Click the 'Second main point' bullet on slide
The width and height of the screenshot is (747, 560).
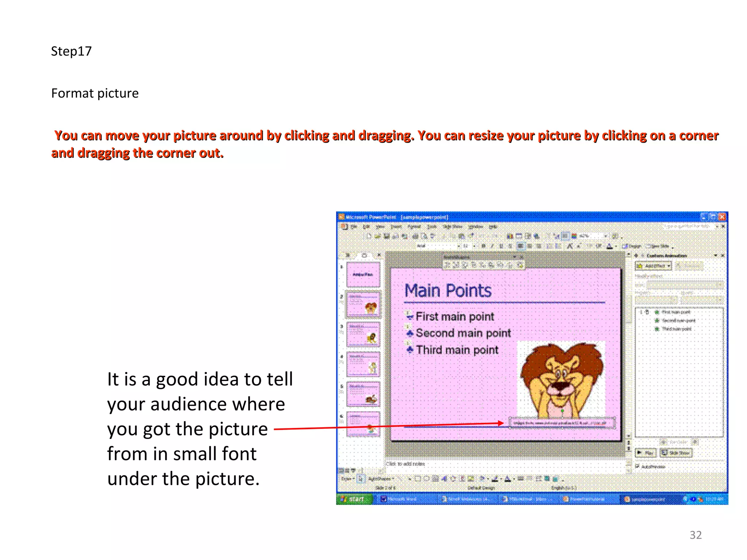(x=463, y=333)
